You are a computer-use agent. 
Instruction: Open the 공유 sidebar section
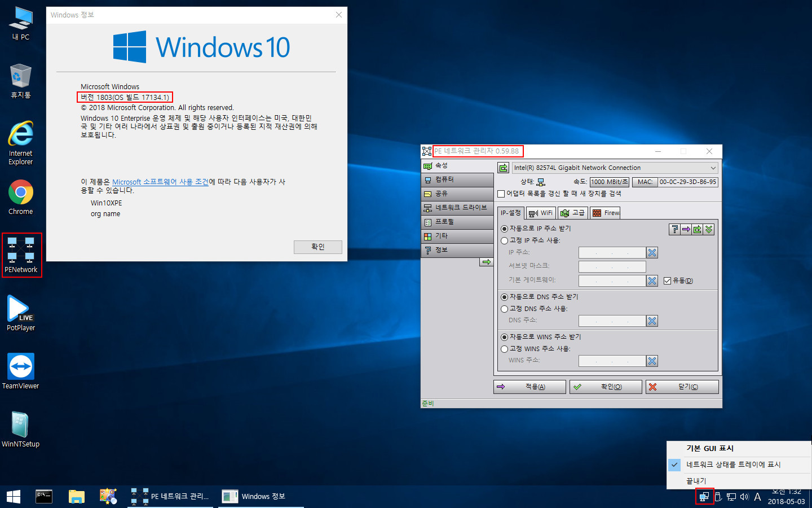[457, 194]
